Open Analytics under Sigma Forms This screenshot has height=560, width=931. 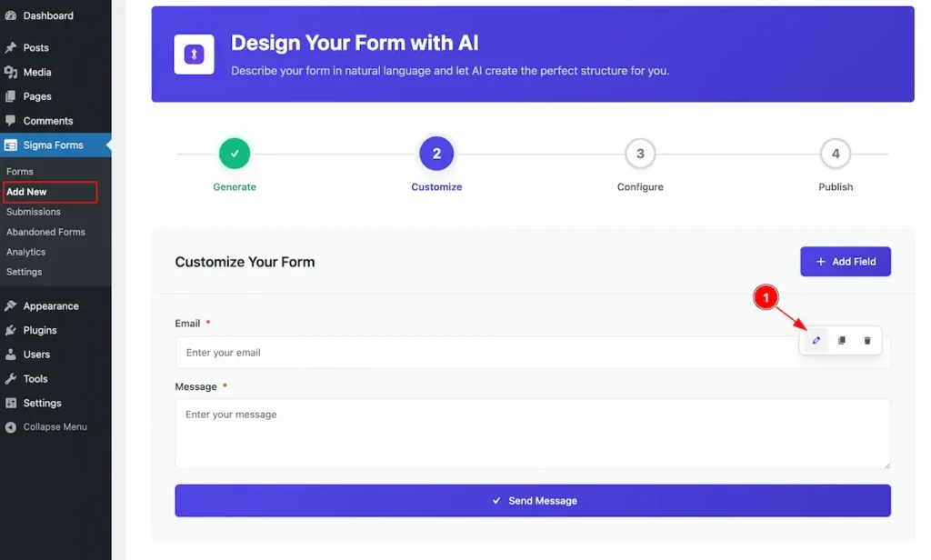[x=26, y=252]
